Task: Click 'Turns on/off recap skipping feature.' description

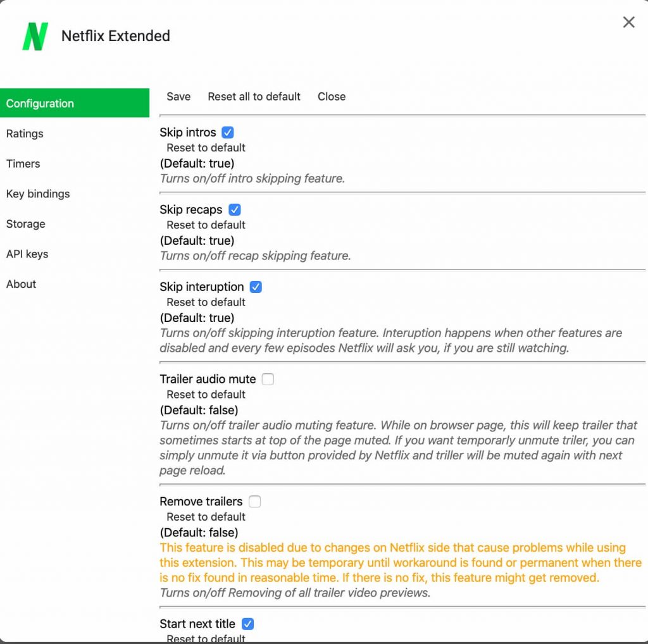Action: [255, 256]
